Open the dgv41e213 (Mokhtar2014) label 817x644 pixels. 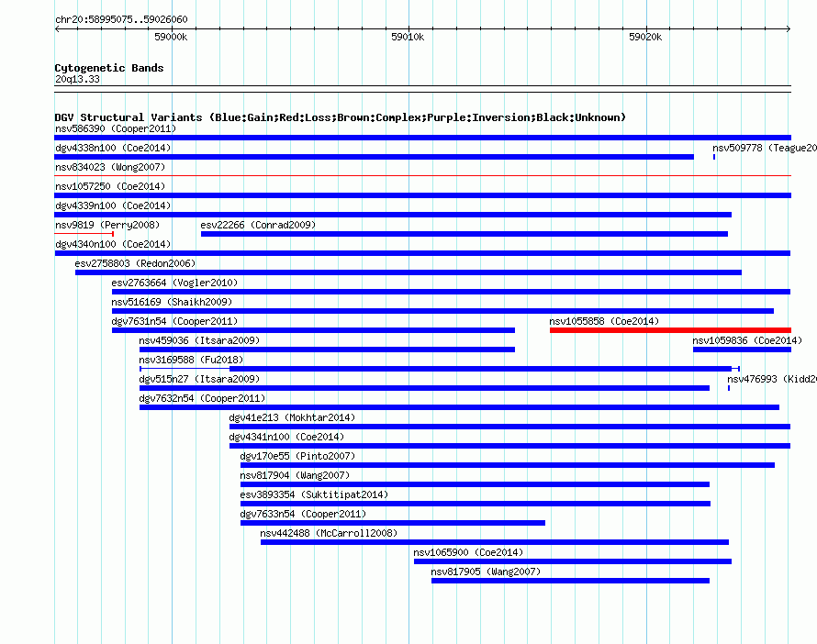(292, 417)
